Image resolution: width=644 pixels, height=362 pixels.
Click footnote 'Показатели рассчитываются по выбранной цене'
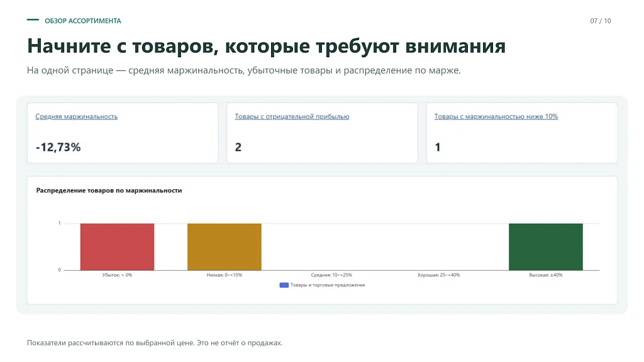coord(111,343)
